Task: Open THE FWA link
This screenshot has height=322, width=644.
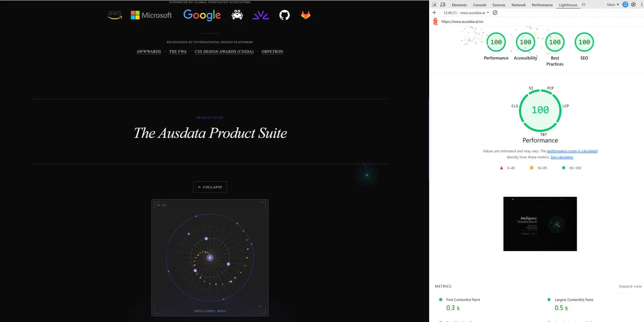Action: point(178,52)
